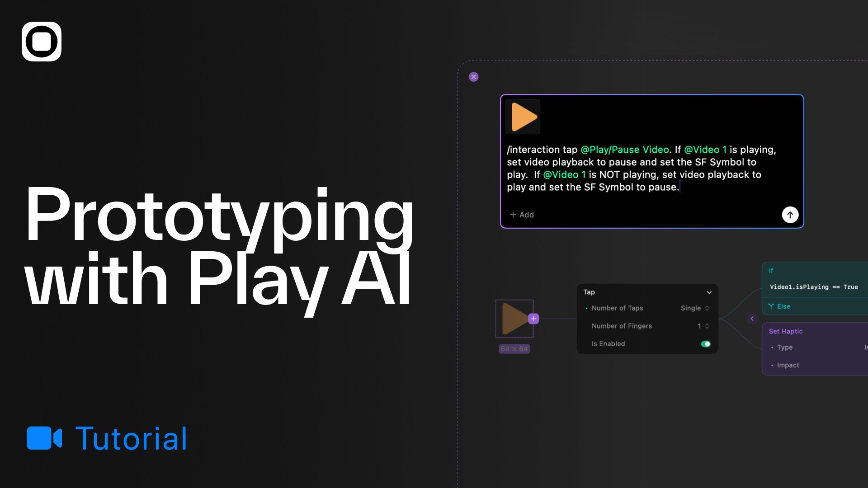The image size is (868, 488).
Task: Toggle the Is Enabled switch off
Action: [705, 344]
